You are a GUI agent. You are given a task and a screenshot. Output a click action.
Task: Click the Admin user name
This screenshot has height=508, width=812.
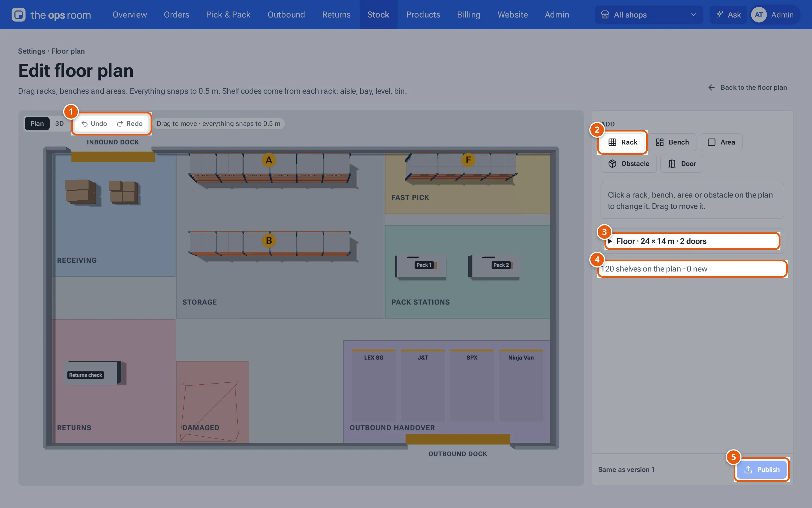[782, 15]
